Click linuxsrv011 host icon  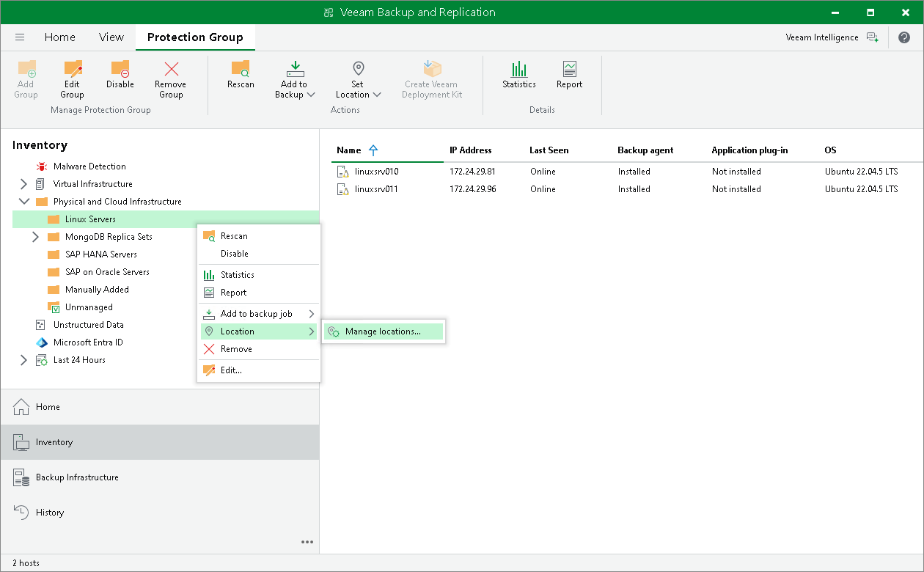(342, 189)
